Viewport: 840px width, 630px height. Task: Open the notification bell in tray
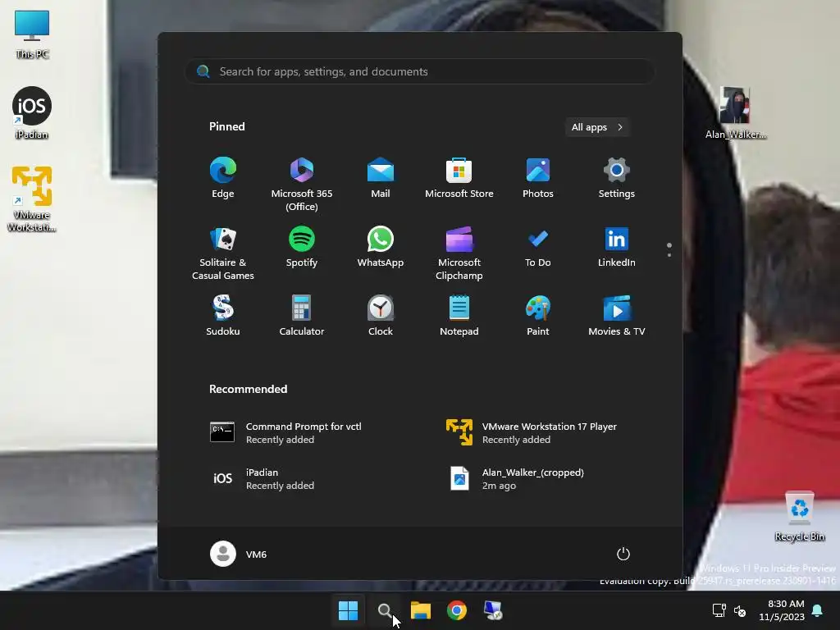click(x=818, y=610)
